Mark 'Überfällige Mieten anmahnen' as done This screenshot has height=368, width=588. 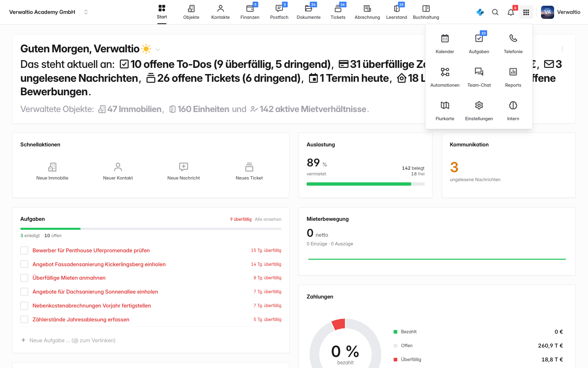pyautogui.click(x=24, y=278)
